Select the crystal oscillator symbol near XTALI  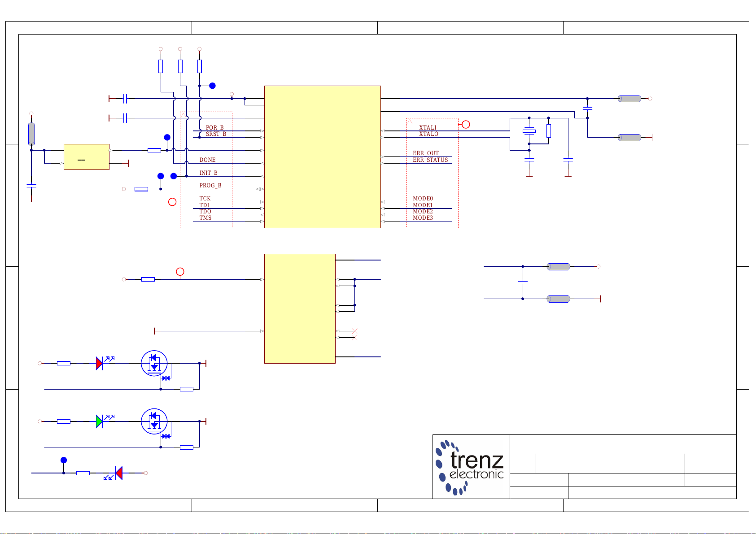click(x=529, y=131)
